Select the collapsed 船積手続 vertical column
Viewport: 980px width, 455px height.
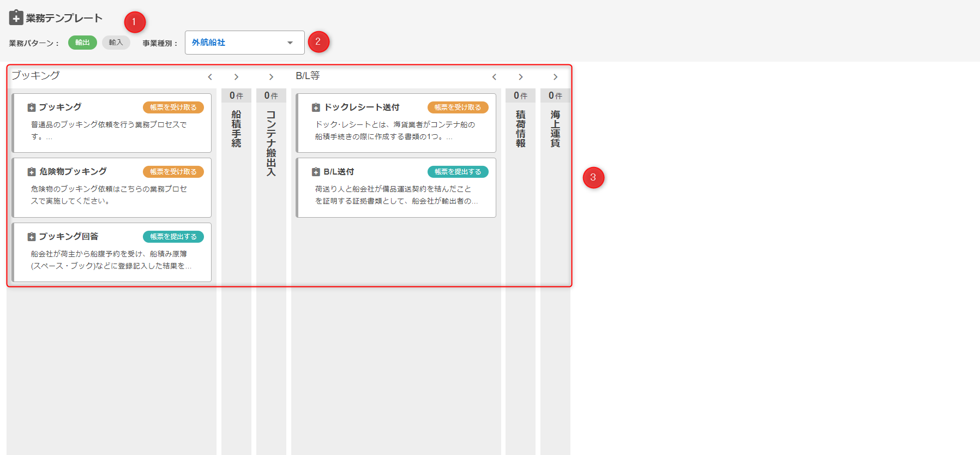[236, 129]
